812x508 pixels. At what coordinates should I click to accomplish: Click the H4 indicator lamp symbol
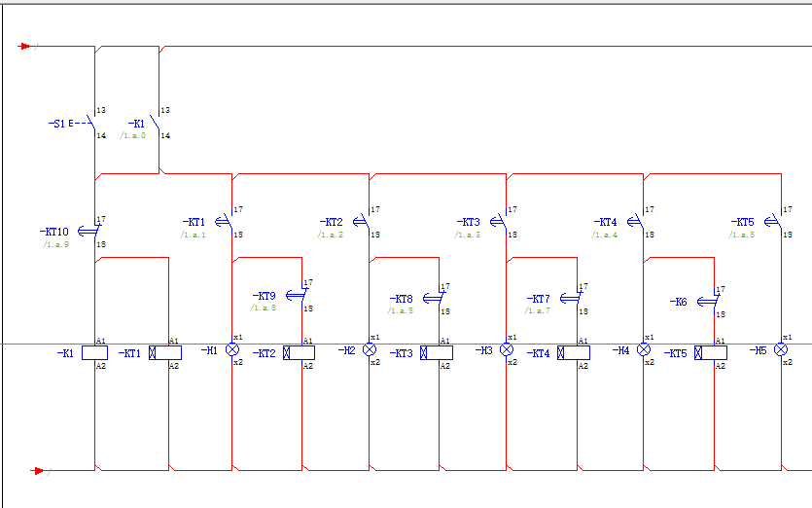click(x=644, y=349)
